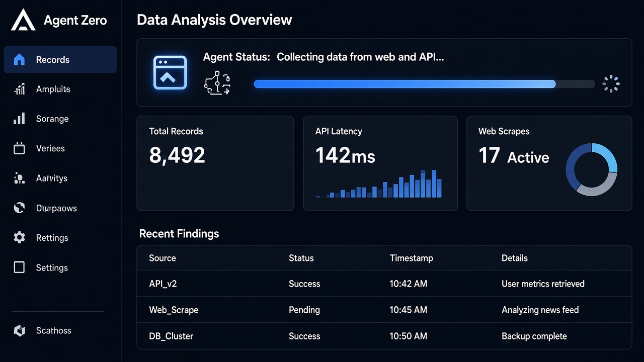Image resolution: width=644 pixels, height=362 pixels.
Task: Click the browser window agent icon
Action: pyautogui.click(x=170, y=73)
